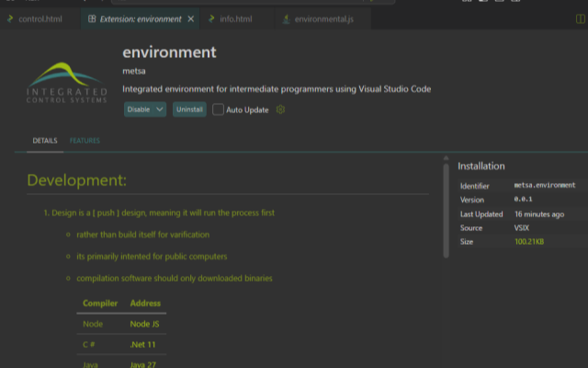Open the extension manage gear icon

point(280,109)
